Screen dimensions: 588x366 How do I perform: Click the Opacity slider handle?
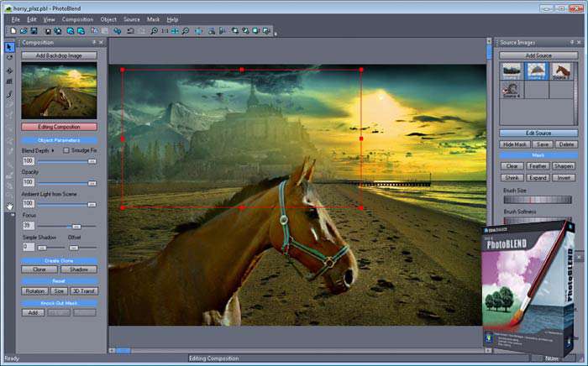pyautogui.click(x=92, y=183)
